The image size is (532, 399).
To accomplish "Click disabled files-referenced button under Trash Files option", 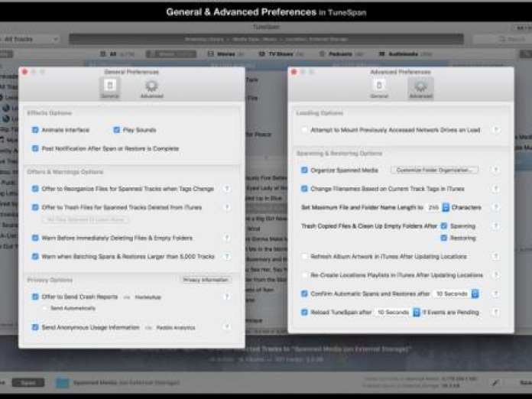I will 85,219.
